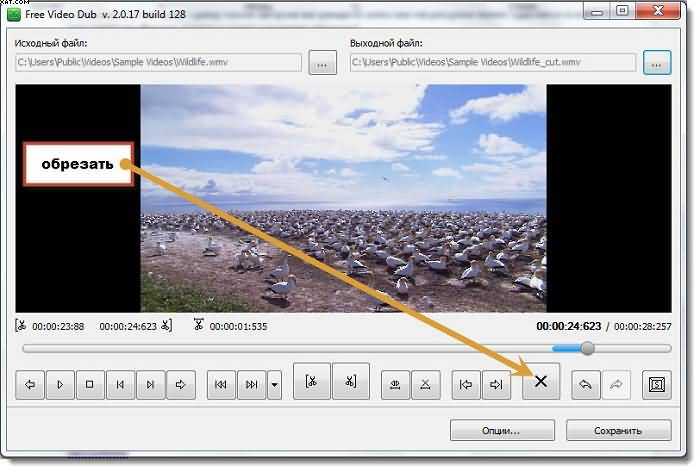Delete selection with the X button
Viewport: 700px width, 472px height.
pyautogui.click(x=541, y=381)
